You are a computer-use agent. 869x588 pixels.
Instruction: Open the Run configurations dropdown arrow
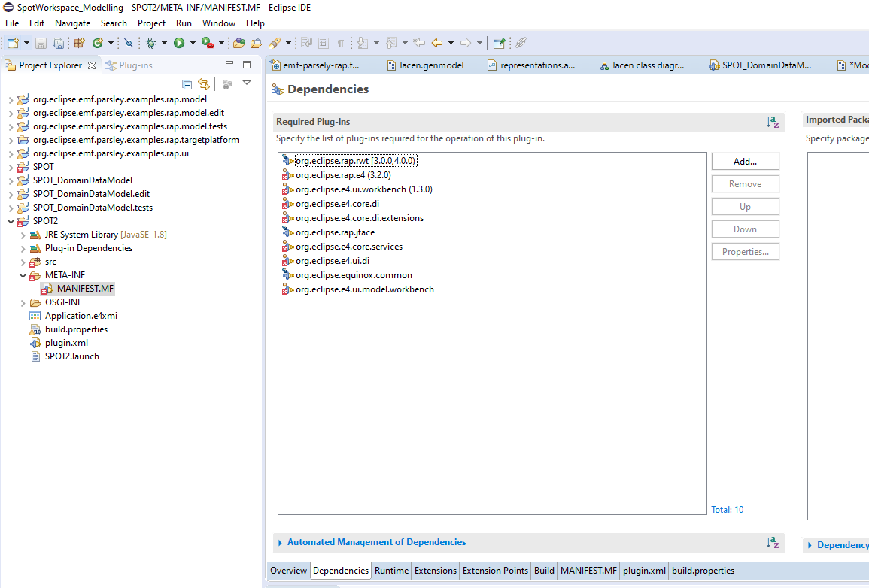coord(193,43)
